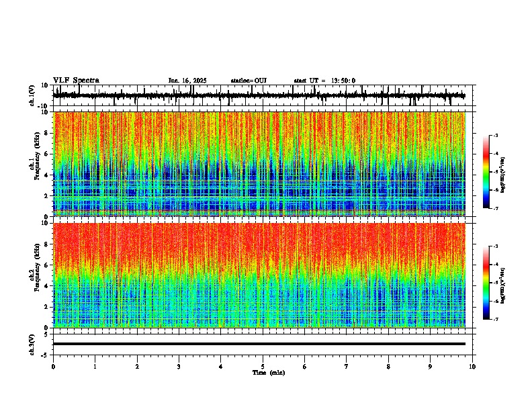
Task: Click the "-7" tick on ch.1 colorbar
Action: pos(495,208)
